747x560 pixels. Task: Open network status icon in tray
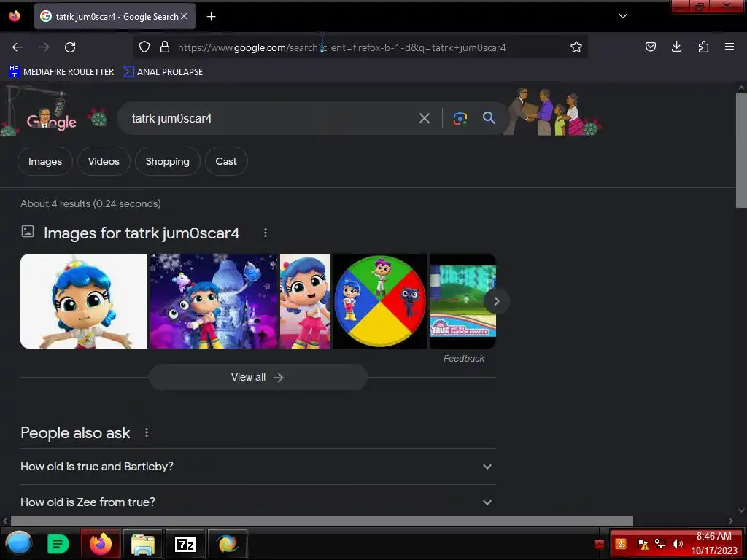659,544
